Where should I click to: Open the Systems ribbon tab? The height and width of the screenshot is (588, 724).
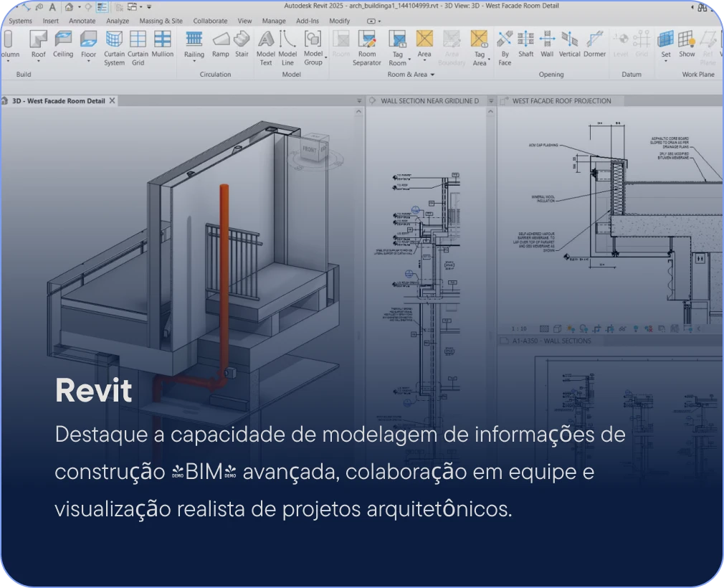20,21
